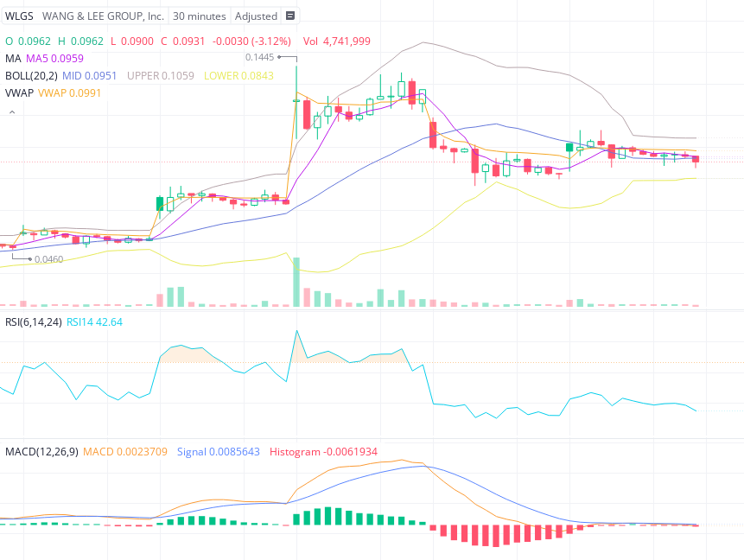Open the 30 minutes interval selector
Screen dimensions: 744x560
(x=200, y=16)
